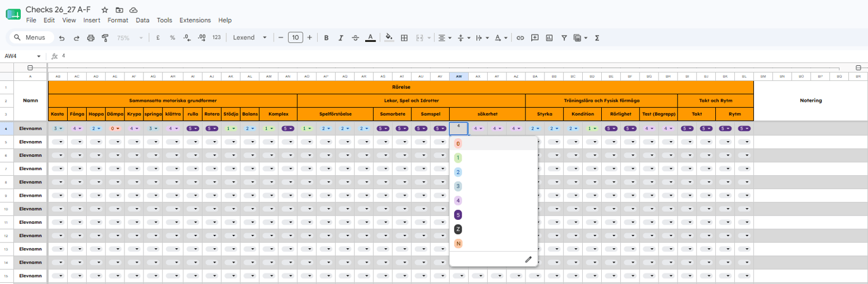Click the Insert comment icon
This screenshot has height=284, width=868.
(535, 38)
